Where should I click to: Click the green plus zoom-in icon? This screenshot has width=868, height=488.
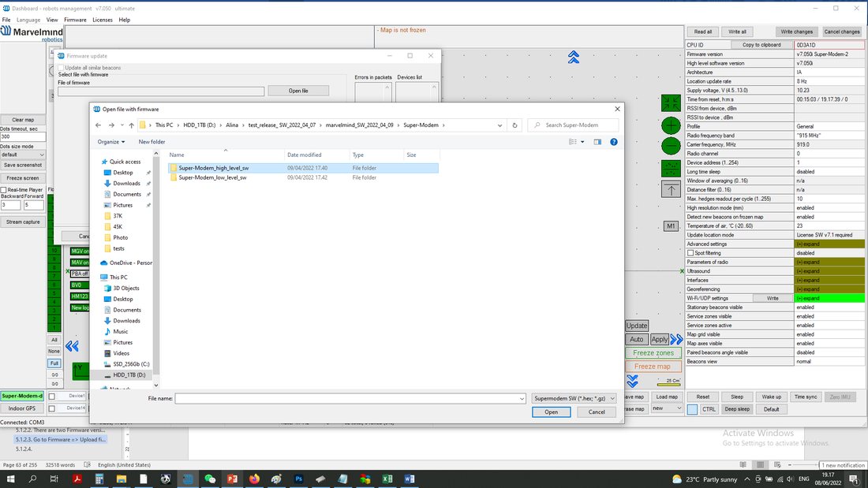click(671, 125)
